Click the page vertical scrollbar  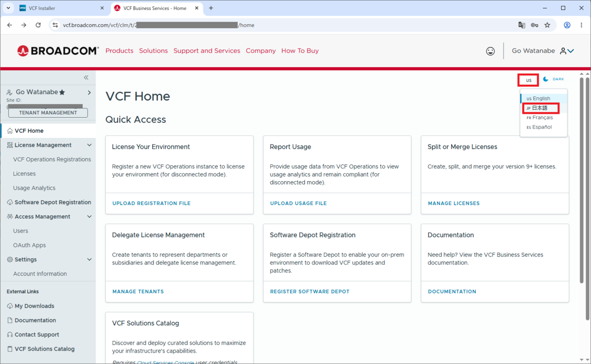[582, 180]
